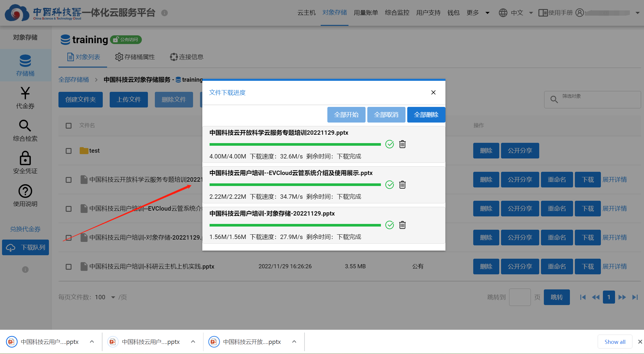The height and width of the screenshot is (354, 644).
Task: Open the 安全凭证 lock icon
Action: (x=25, y=158)
